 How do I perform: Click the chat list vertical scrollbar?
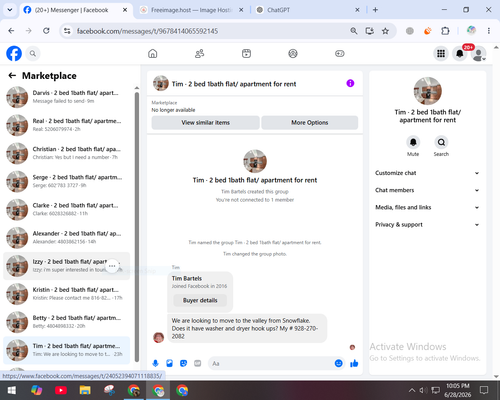pyautogui.click(x=137, y=227)
